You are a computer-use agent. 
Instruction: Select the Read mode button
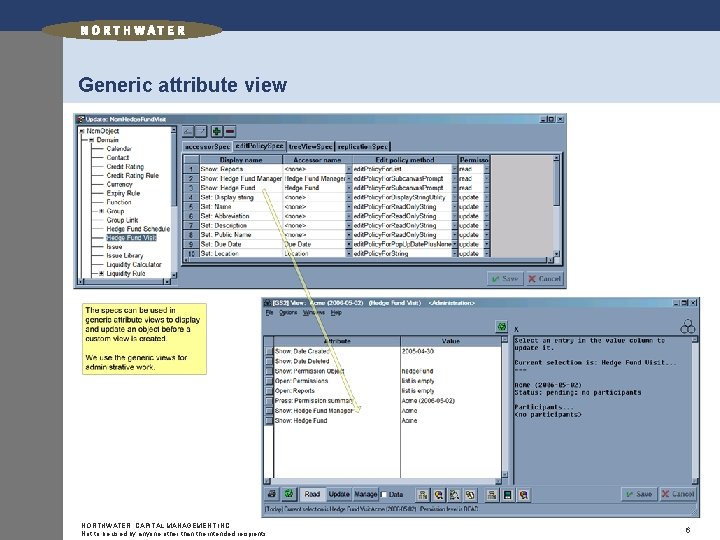(x=312, y=494)
